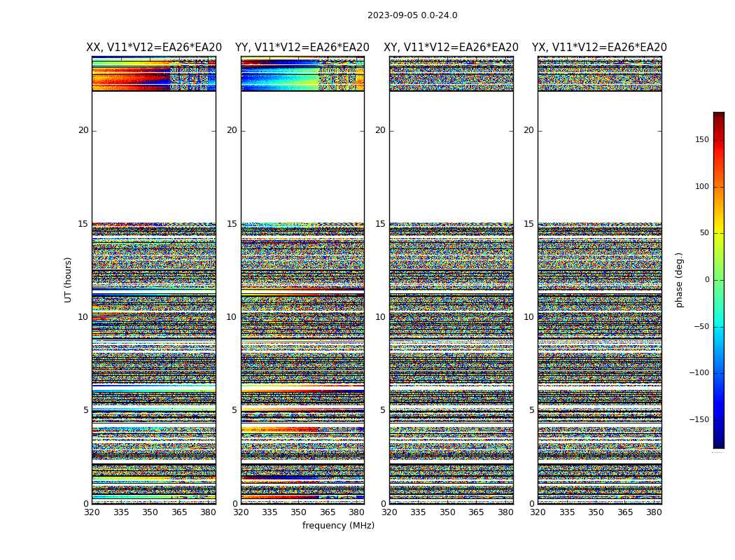Click the 365 MHz tick under XY panel
The height and width of the screenshot is (560, 735).
[476, 512]
